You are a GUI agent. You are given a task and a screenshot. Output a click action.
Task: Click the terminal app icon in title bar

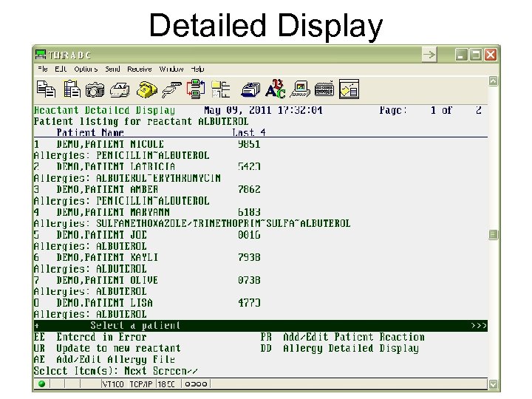41,55
